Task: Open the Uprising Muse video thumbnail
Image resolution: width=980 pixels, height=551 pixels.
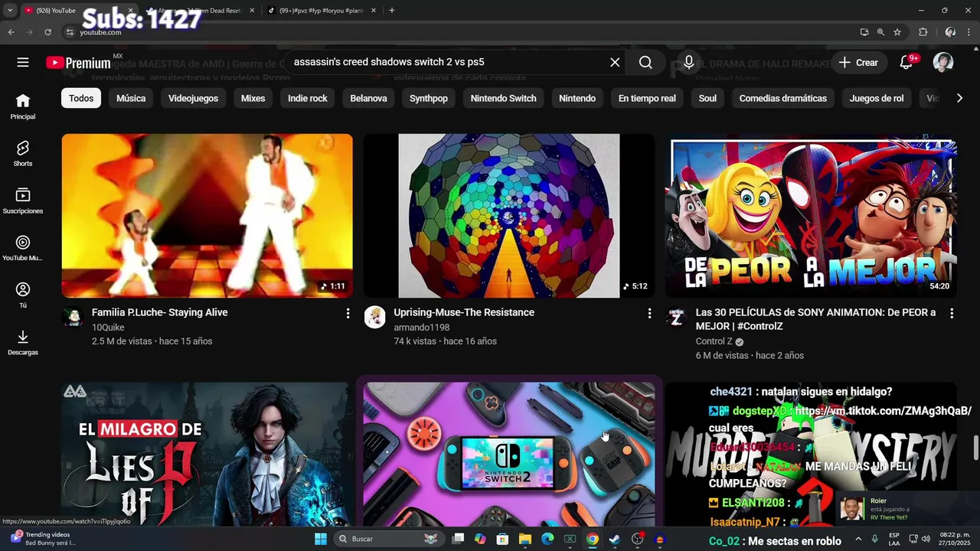Action: coord(508,216)
